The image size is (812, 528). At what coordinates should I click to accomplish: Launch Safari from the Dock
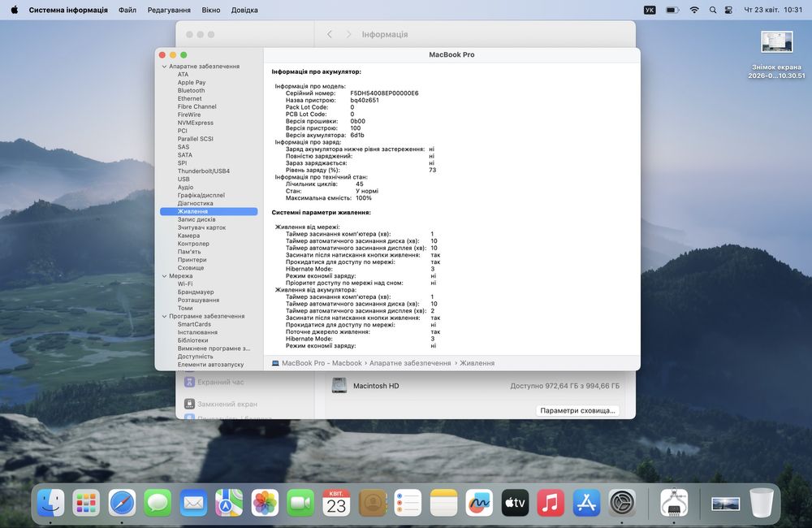pyautogui.click(x=123, y=503)
